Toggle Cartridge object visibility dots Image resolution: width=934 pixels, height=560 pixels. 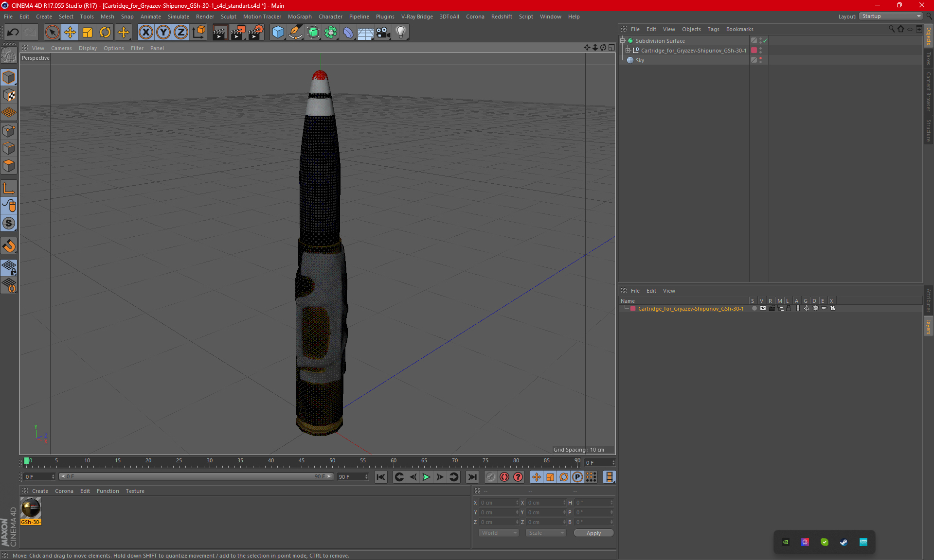click(x=760, y=50)
